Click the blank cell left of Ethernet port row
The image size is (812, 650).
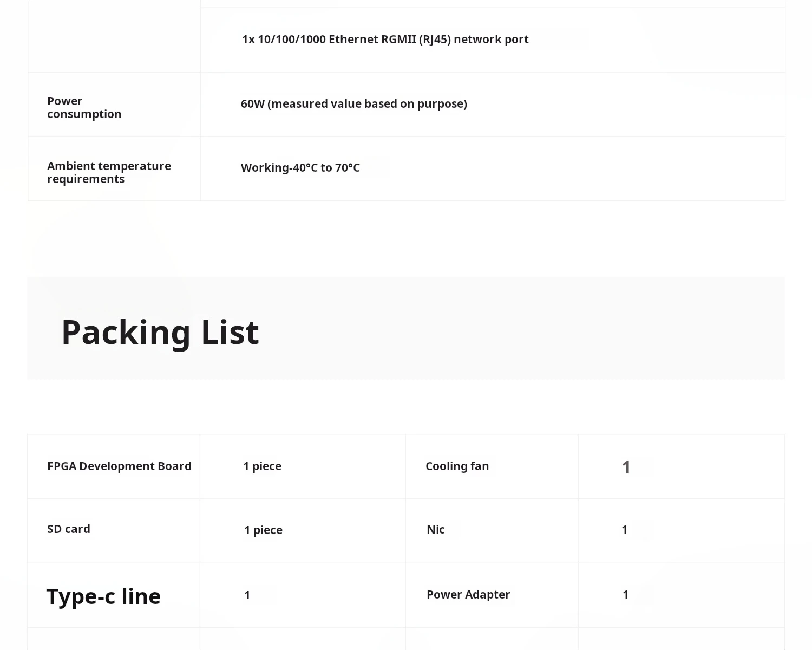point(114,38)
